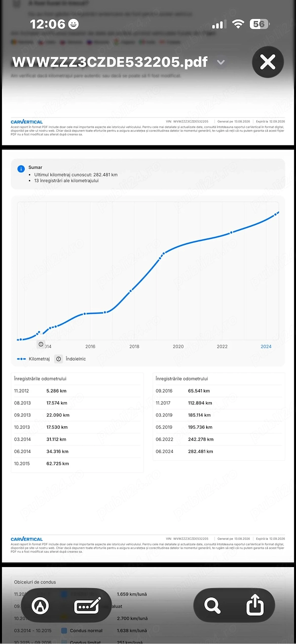Tap the '2.700 km/lună' value
This screenshot has height=644, width=296.
pos(132,618)
